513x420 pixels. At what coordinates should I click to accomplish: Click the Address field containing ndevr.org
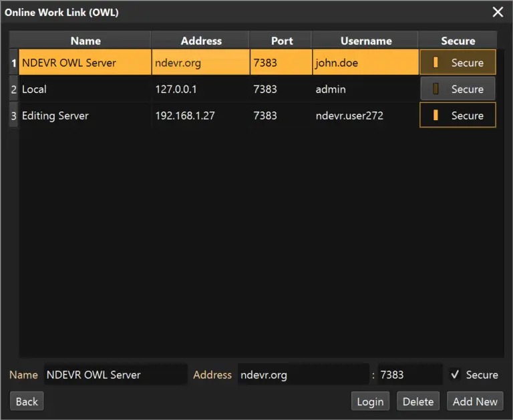303,375
